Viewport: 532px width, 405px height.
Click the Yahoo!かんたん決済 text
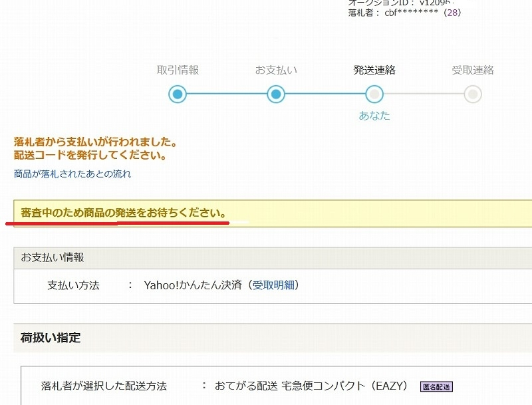click(193, 285)
